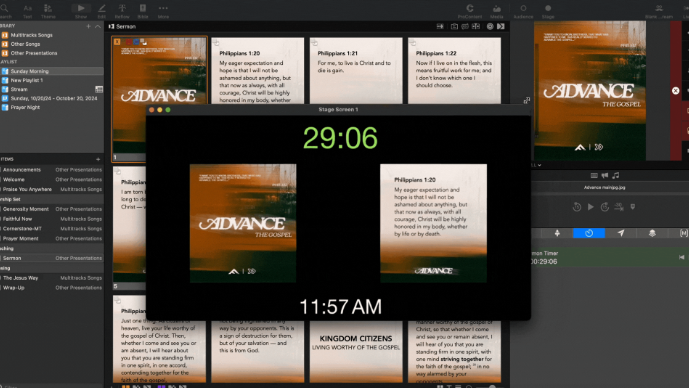The height and width of the screenshot is (388, 689).
Task: Toggle the Stage screen output
Action: click(x=548, y=11)
